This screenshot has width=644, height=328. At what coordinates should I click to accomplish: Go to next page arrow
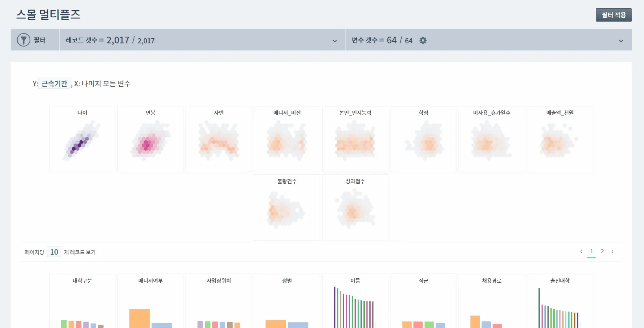(x=612, y=252)
